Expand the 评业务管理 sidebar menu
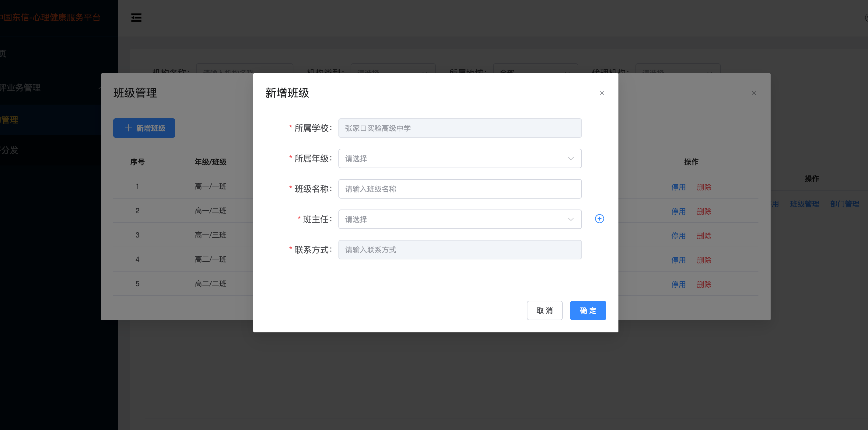The image size is (868, 430). [x=51, y=88]
